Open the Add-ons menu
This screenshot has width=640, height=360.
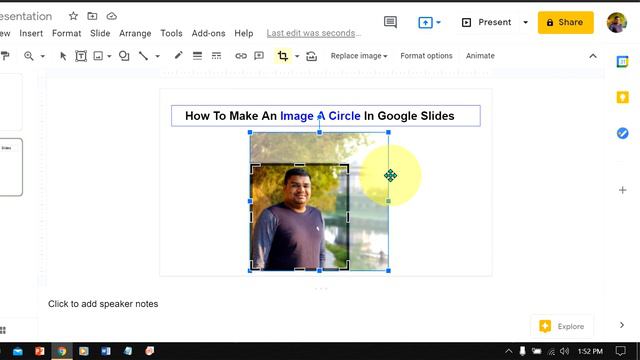[208, 33]
